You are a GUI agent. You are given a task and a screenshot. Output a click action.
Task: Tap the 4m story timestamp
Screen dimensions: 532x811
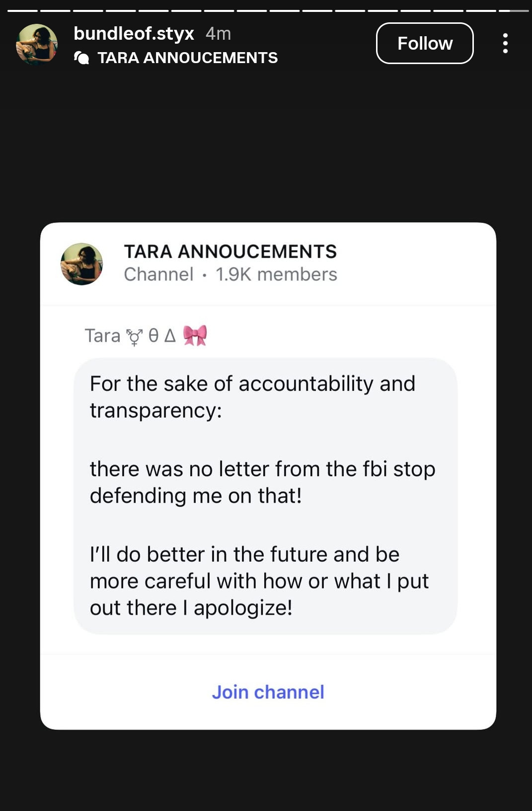[x=218, y=33]
